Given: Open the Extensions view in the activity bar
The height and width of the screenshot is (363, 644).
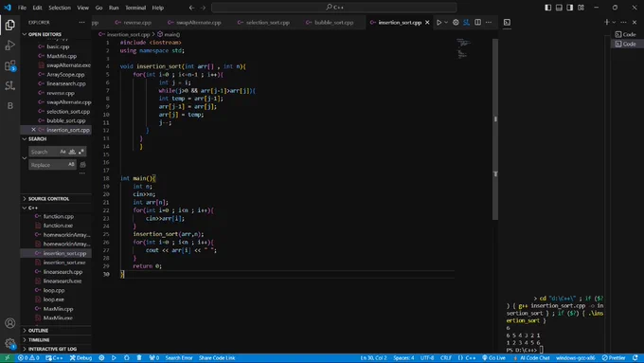Looking at the screenshot, I should 9,65.
